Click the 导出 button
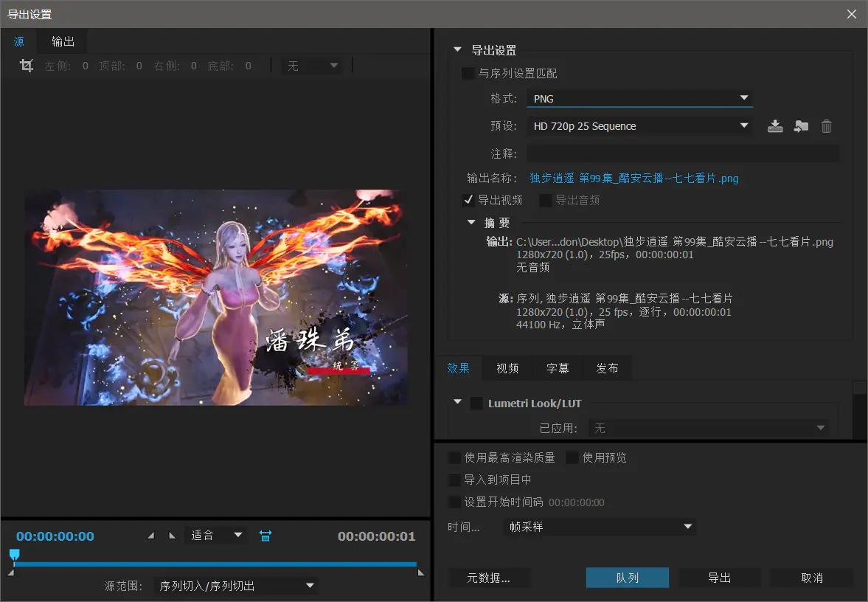 (x=719, y=578)
